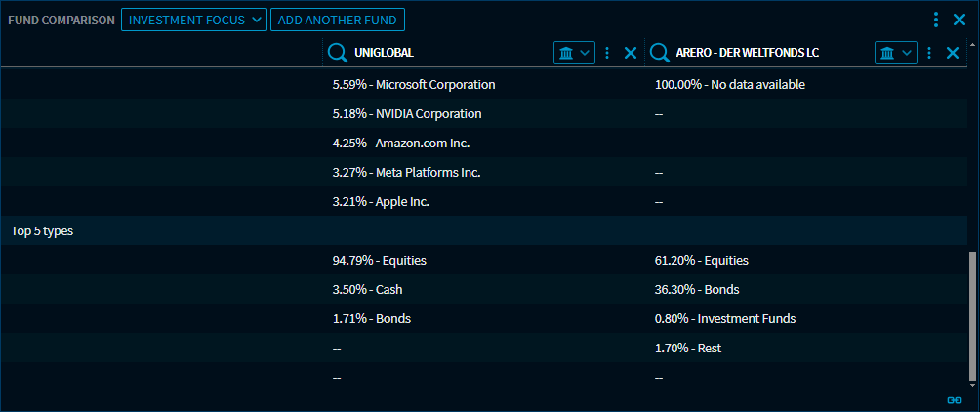Remove the UNIGLOBAL fund from the comparison
This screenshot has height=412, width=980.
tap(630, 53)
